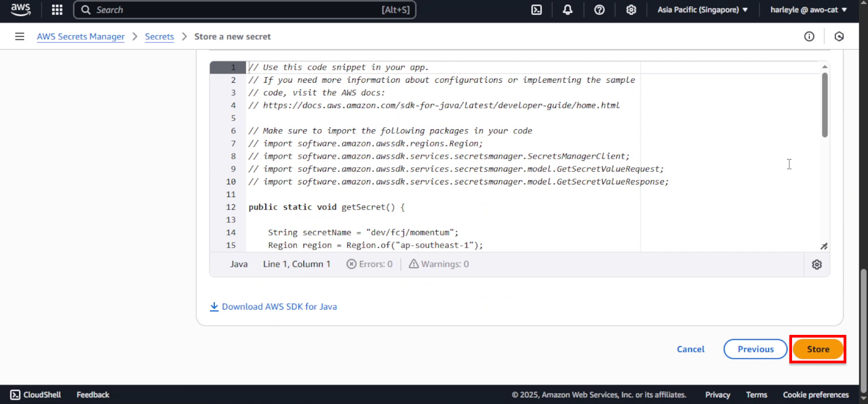Click the 'String secretName' code line
The height and width of the screenshot is (404, 868).
click(x=363, y=232)
